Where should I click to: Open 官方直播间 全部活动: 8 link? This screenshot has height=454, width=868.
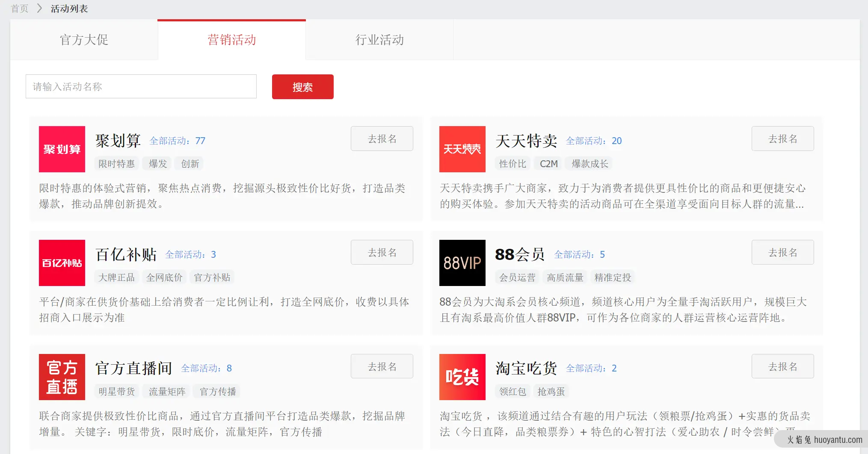(207, 368)
